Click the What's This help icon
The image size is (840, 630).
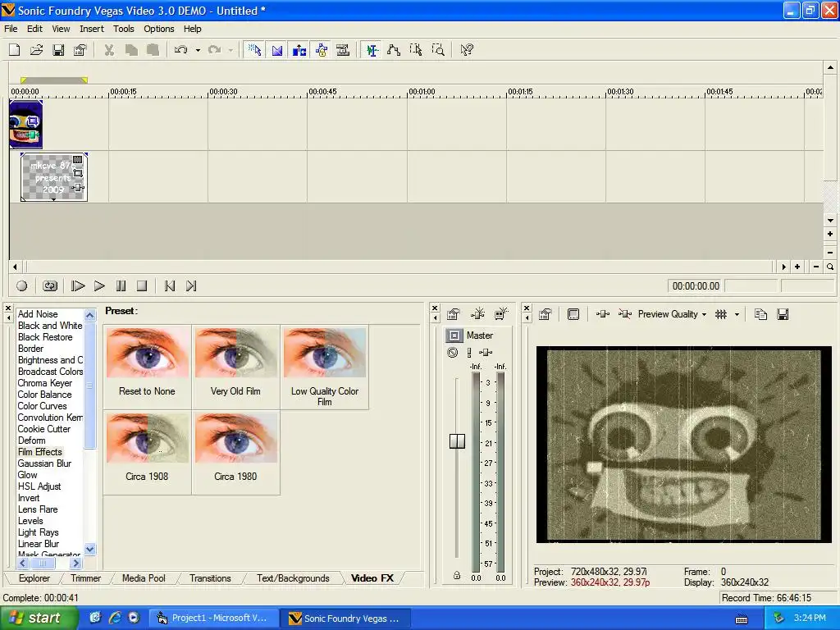[467, 50]
